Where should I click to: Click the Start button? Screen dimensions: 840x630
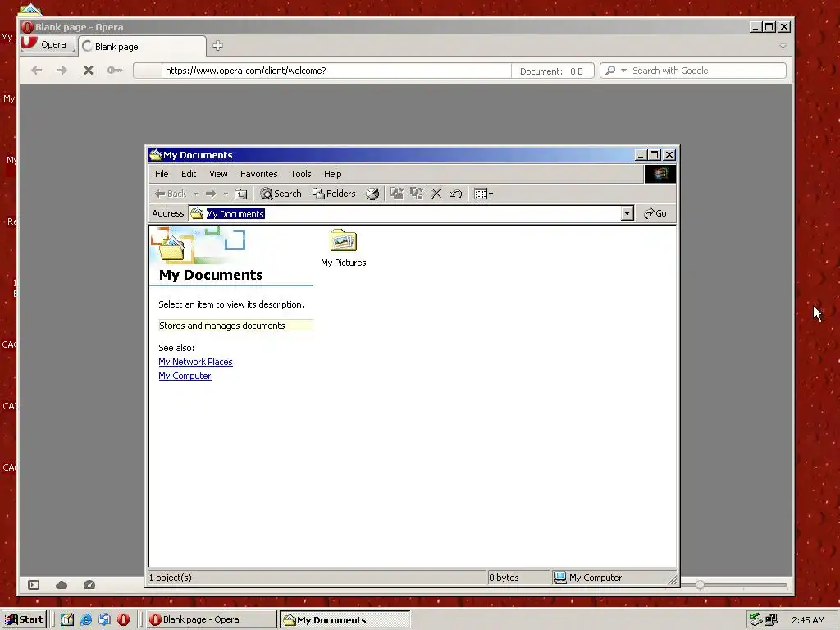pos(24,620)
